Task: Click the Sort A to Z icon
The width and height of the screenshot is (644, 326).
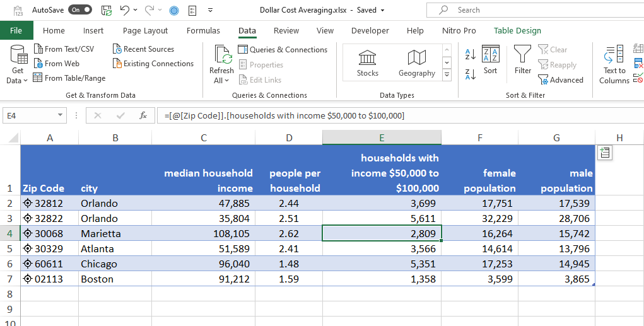Action: tap(470, 55)
